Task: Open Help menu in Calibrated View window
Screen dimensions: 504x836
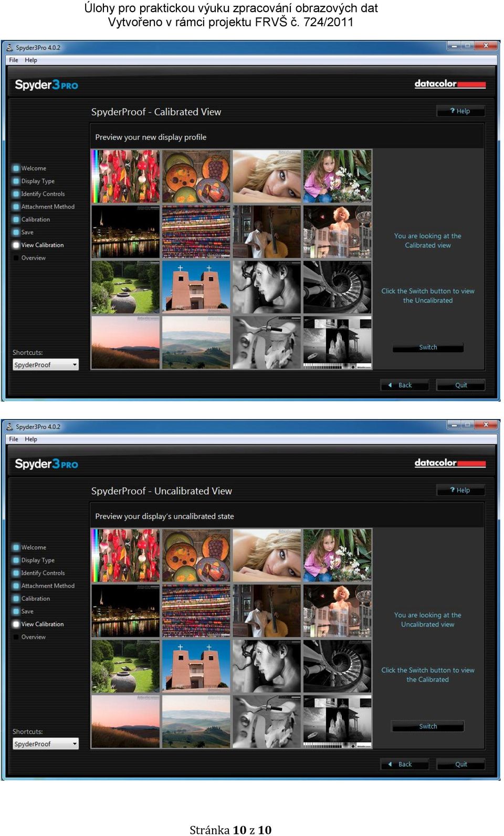Action: pos(31,60)
